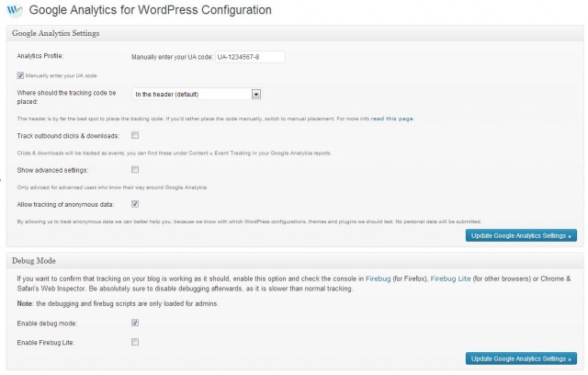
Task: Click the UA code input field
Action: 250,57
